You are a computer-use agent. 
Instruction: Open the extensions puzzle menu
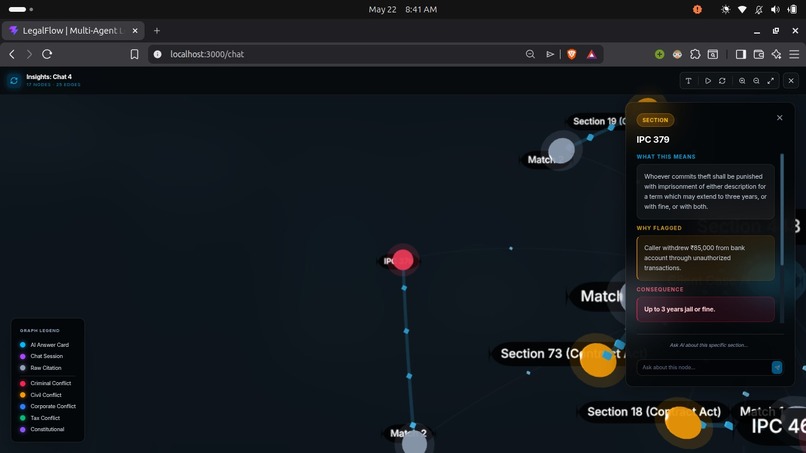[x=695, y=54]
